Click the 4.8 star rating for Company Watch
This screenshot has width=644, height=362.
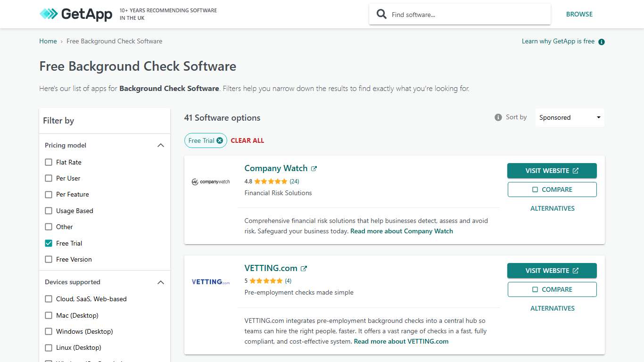pos(272,181)
